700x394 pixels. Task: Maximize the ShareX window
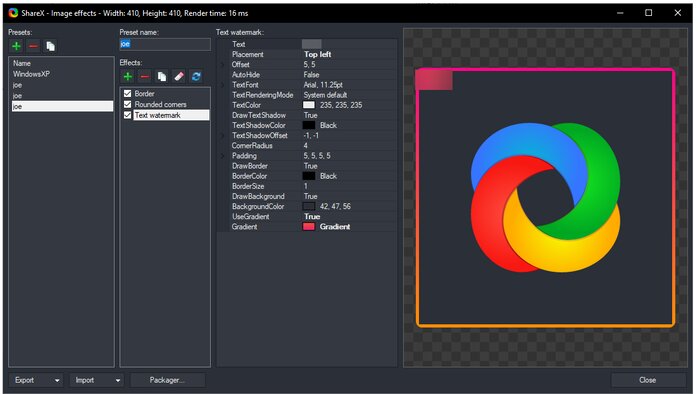pos(649,13)
